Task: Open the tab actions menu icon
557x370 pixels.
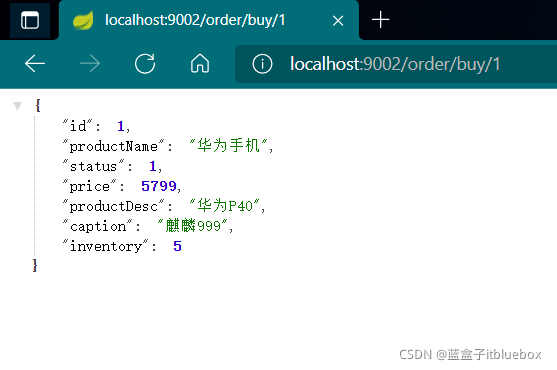Action: [30, 20]
